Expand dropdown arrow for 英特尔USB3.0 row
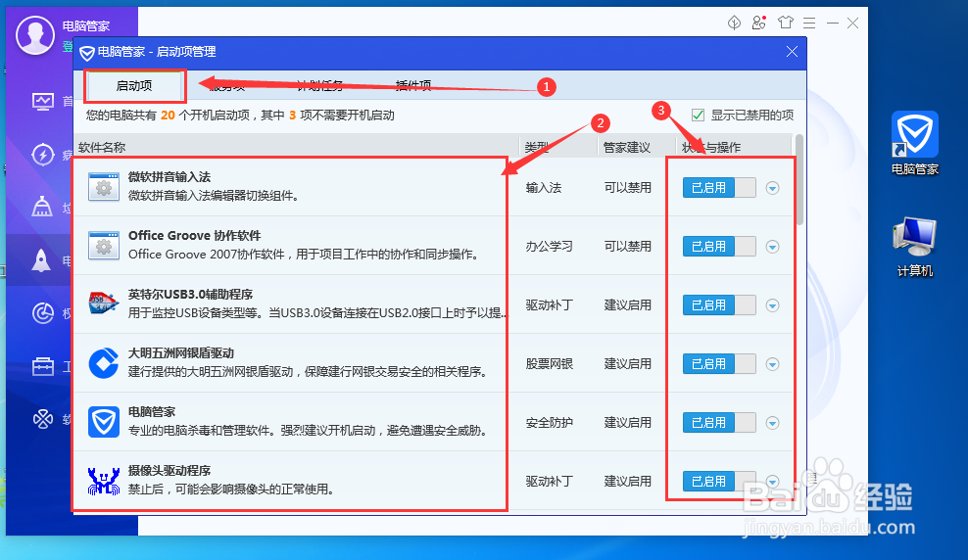 click(x=772, y=305)
